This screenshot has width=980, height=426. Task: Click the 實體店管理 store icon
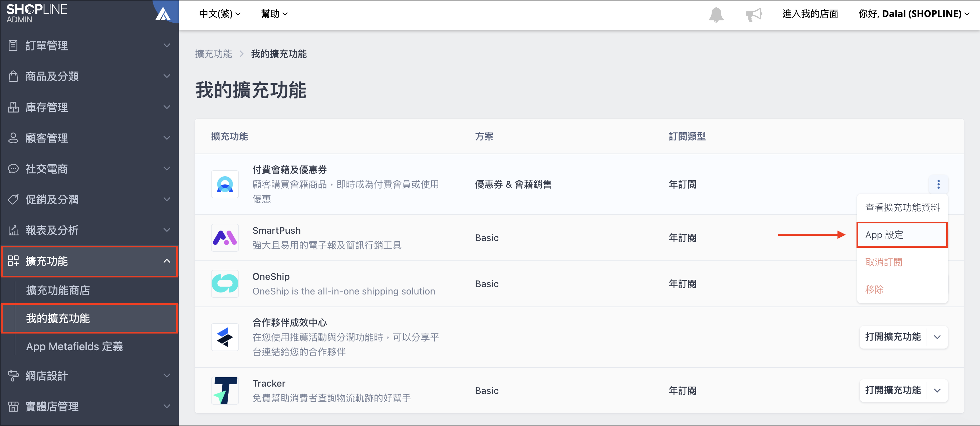pyautogui.click(x=13, y=407)
